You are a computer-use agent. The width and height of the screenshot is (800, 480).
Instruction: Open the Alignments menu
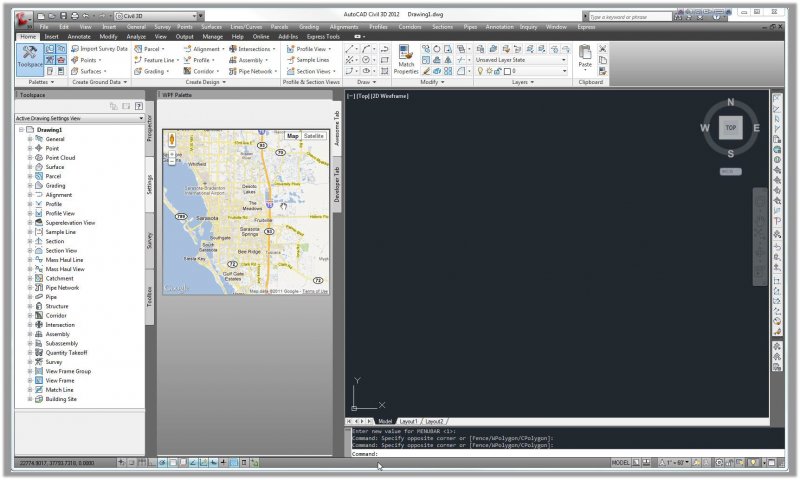pyautogui.click(x=344, y=27)
